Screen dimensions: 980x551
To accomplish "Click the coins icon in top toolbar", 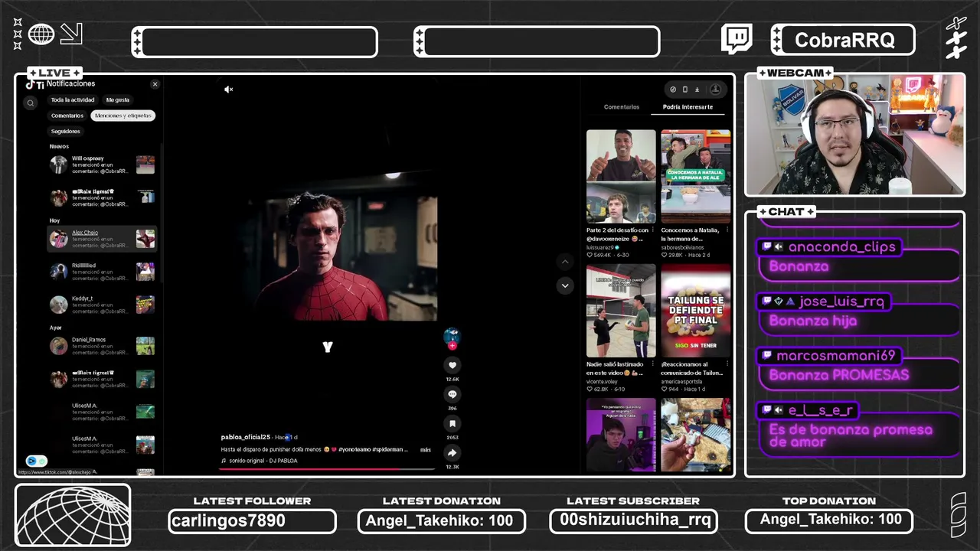I will tap(673, 90).
